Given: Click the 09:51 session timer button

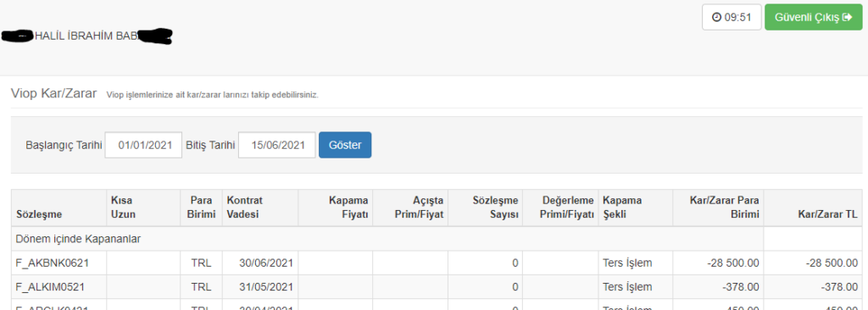Looking at the screenshot, I should coord(732,17).
